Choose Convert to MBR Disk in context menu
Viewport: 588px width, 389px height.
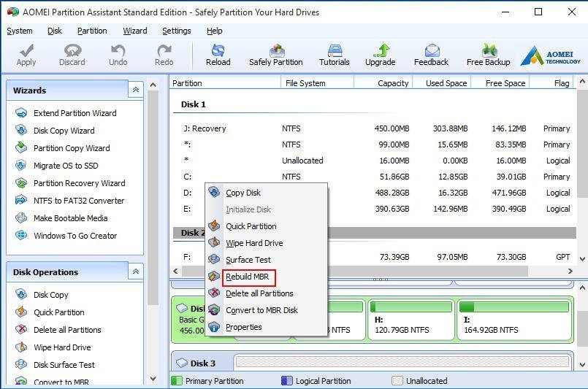(x=267, y=310)
